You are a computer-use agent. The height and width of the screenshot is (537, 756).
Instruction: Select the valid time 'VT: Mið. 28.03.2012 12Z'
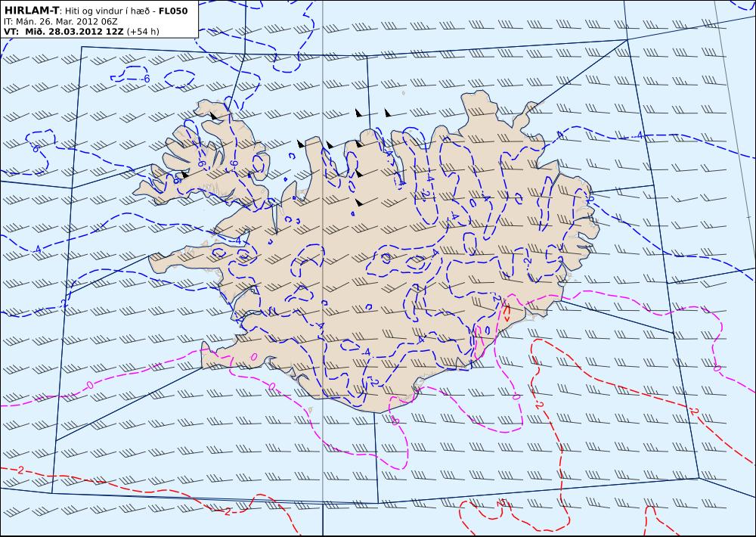point(64,31)
